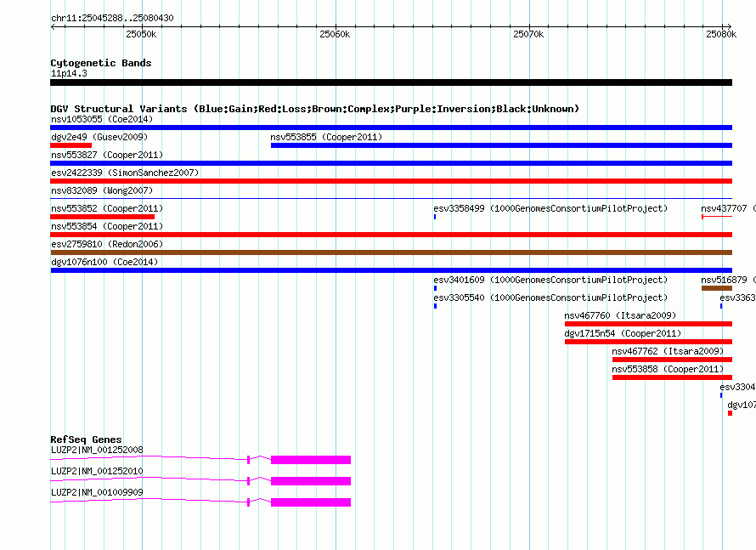
Task: Select the esv2759810 (Redon2006) label
Action: click(x=107, y=244)
